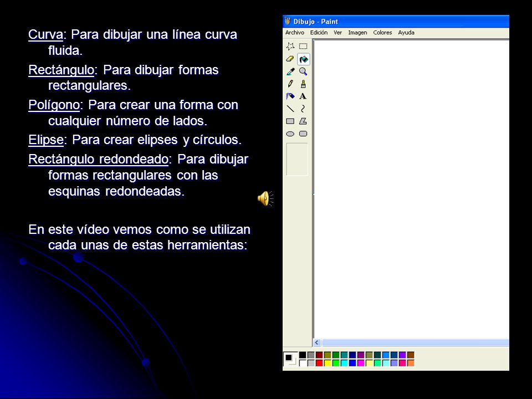Choose the Rectangle shape tool
Viewport: 532px width, 399px height.
(290, 121)
